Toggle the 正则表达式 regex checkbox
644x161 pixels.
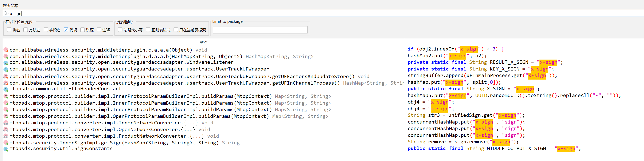[x=148, y=30]
